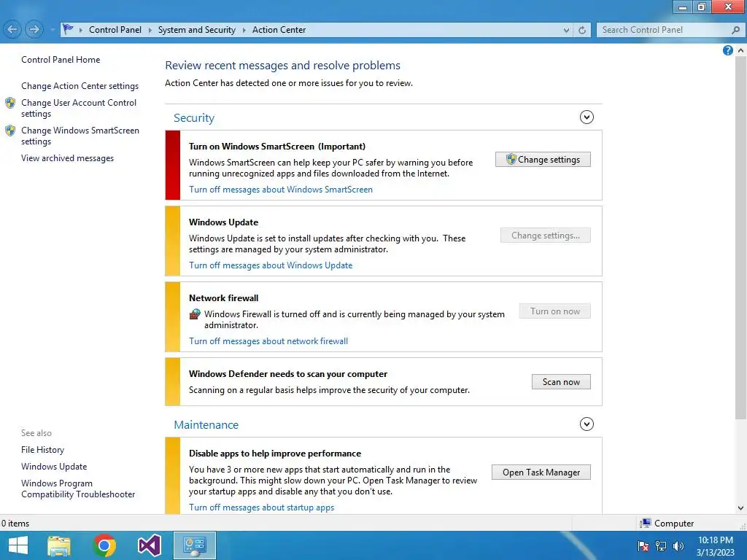Open Help with the question mark icon
The image size is (747, 560).
(x=727, y=50)
